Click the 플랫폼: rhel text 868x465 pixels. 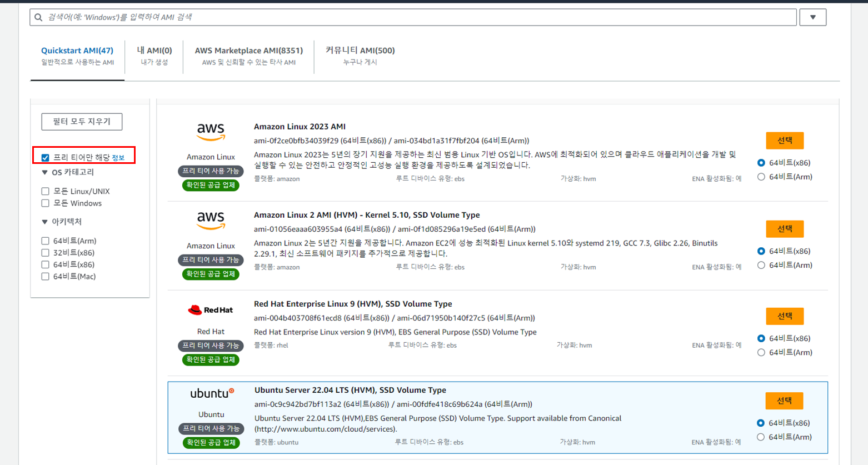[x=271, y=345]
